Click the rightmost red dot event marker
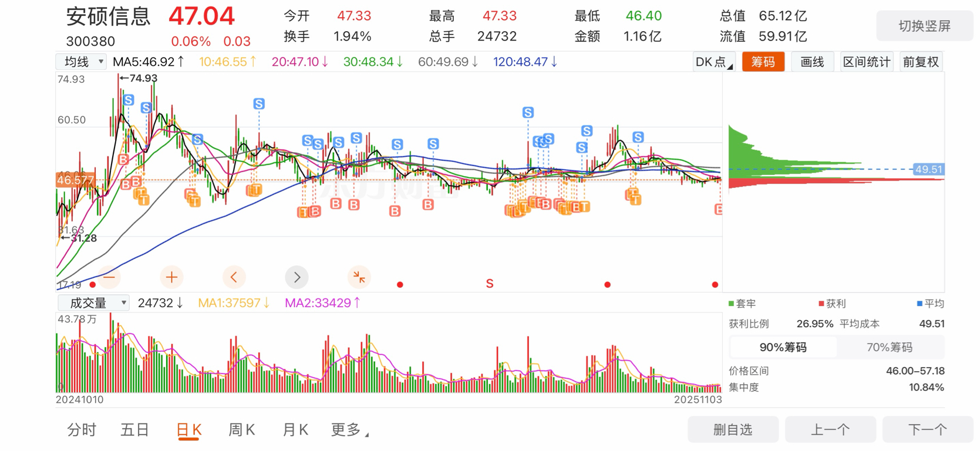Viewport: 980px width, 451px height. [x=715, y=285]
